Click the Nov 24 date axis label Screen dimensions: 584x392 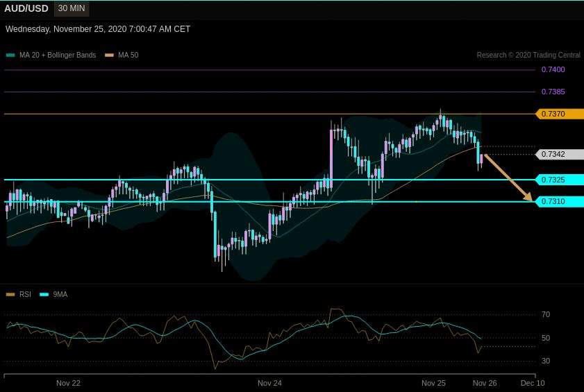point(269,383)
